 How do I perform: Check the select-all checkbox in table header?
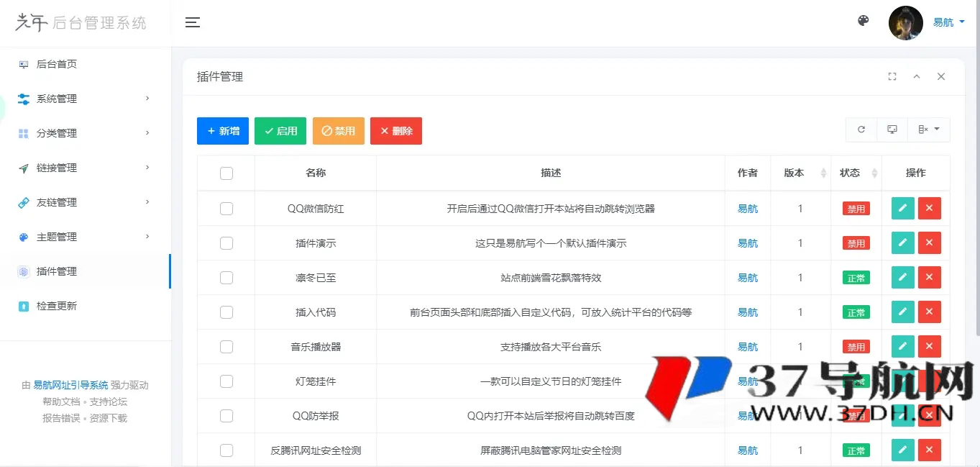pyautogui.click(x=226, y=173)
